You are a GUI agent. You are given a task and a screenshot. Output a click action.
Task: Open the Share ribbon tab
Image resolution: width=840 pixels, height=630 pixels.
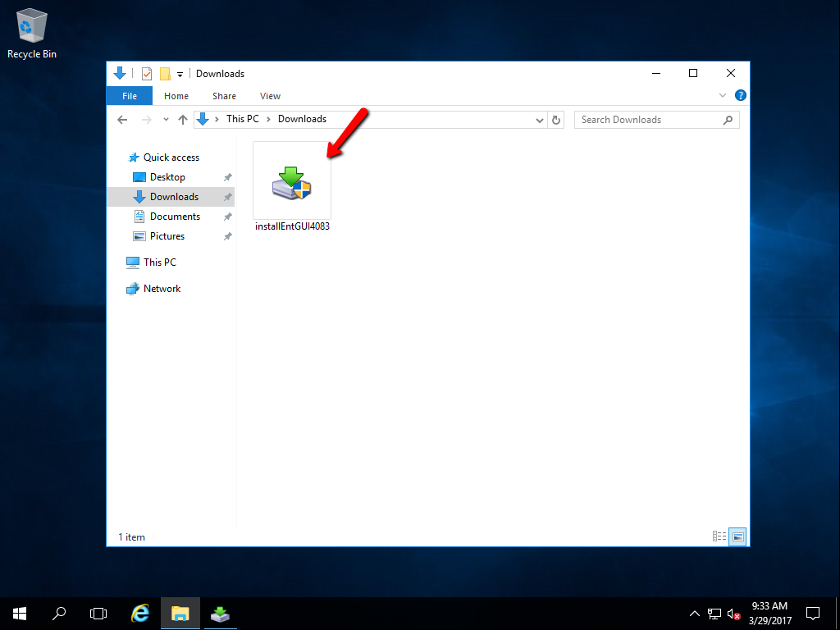(224, 96)
